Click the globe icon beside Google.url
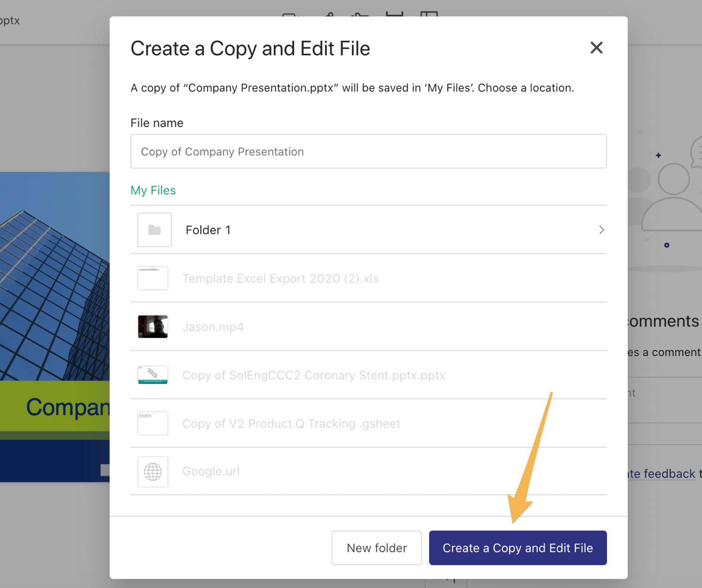Viewport: 702px width, 588px height. click(x=153, y=471)
